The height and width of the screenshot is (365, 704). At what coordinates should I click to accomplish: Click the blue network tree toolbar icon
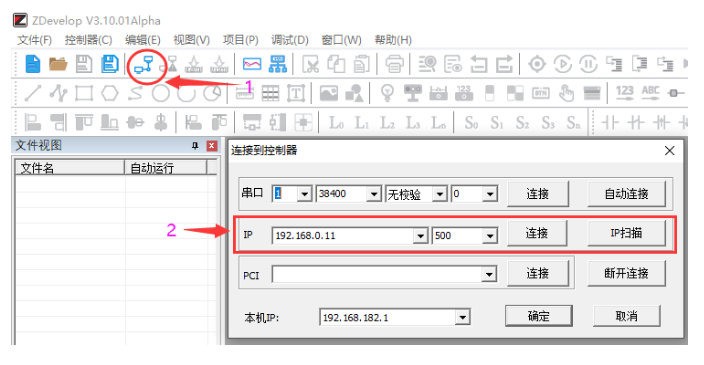277,64
